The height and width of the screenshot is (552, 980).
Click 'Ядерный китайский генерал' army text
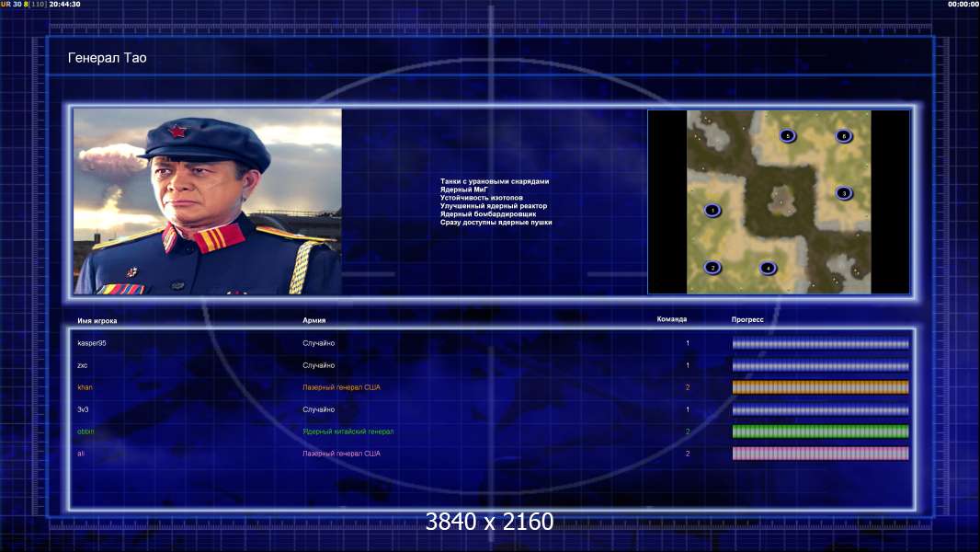point(348,431)
